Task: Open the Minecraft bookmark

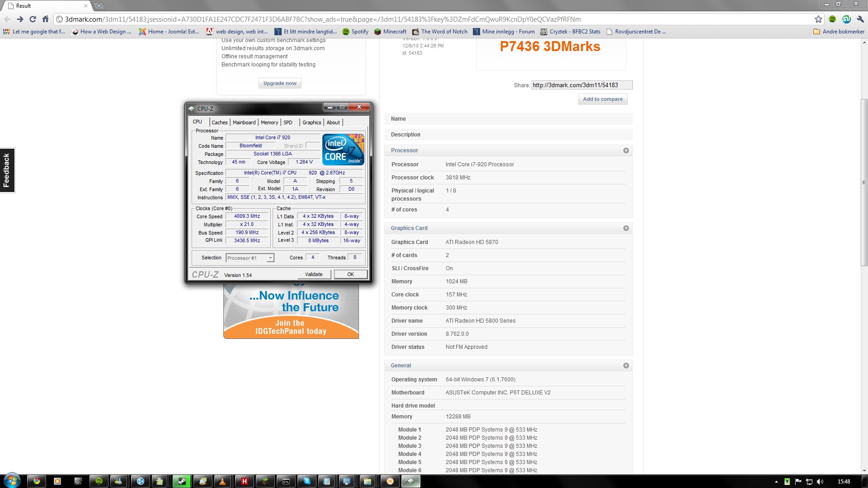Action: 390,32
